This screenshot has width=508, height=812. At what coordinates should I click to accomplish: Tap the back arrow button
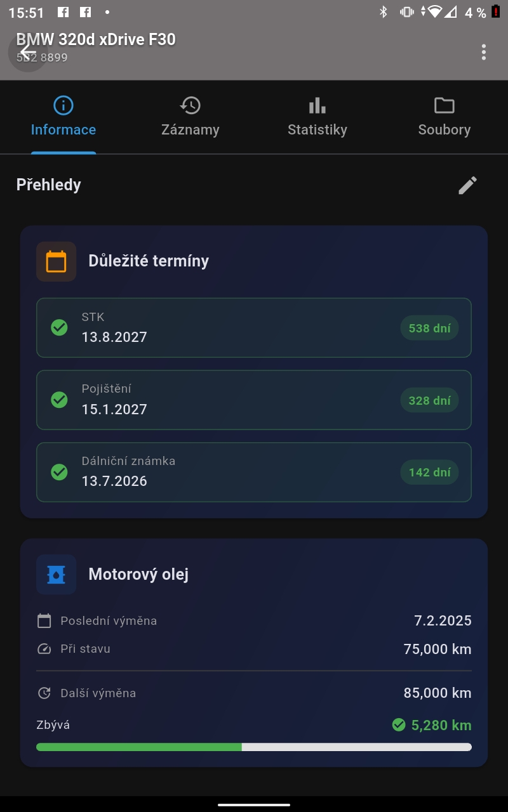coord(28,52)
